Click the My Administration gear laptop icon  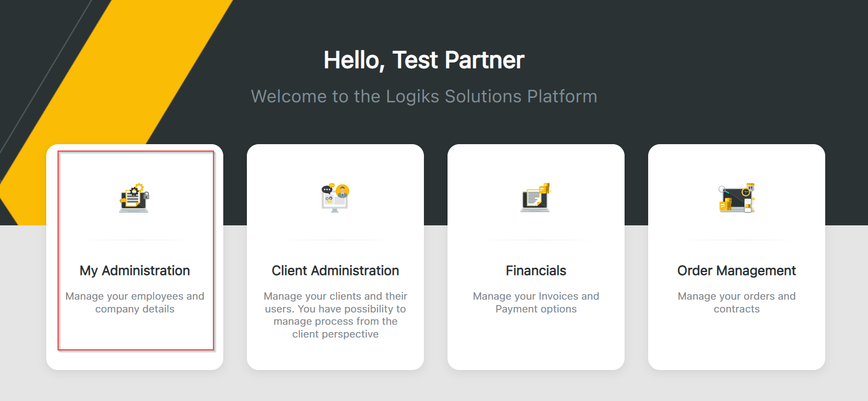[134, 198]
